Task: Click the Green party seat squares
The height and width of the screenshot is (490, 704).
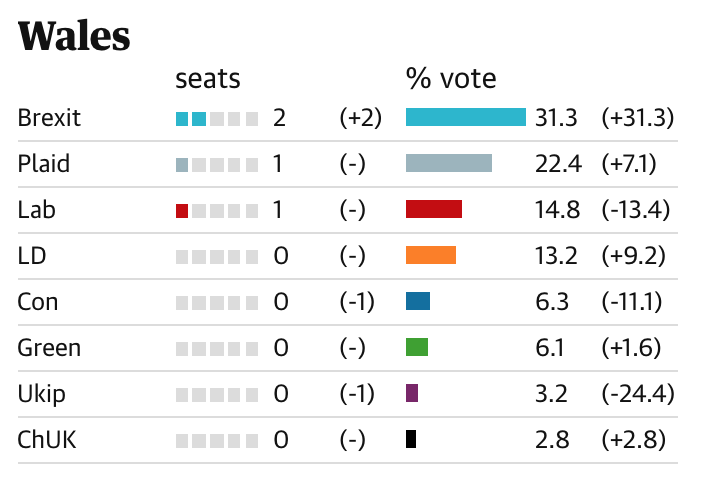Action: [x=216, y=348]
